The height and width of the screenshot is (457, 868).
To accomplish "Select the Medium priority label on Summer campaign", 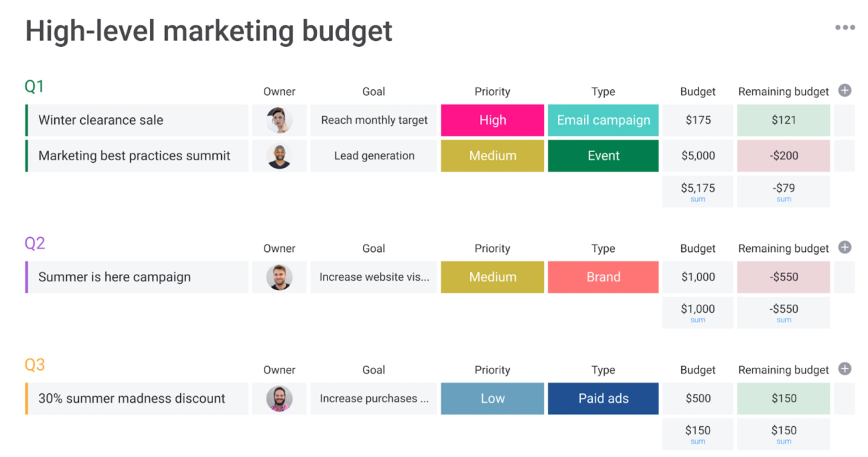I will pos(492,277).
